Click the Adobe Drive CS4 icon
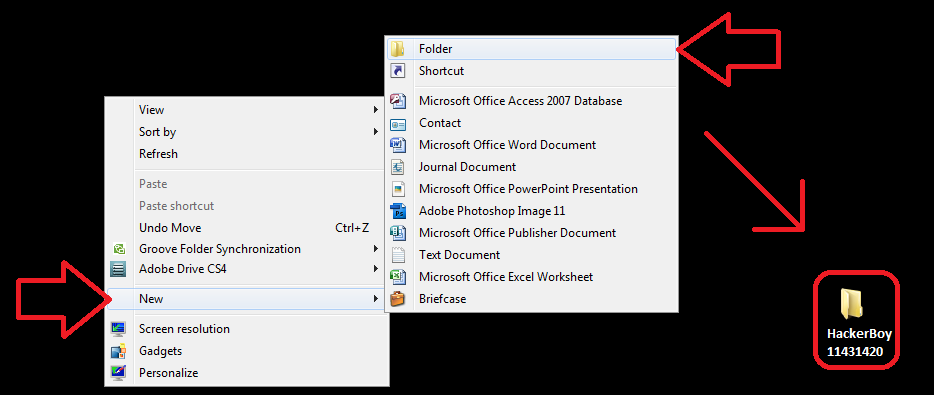 coord(119,269)
